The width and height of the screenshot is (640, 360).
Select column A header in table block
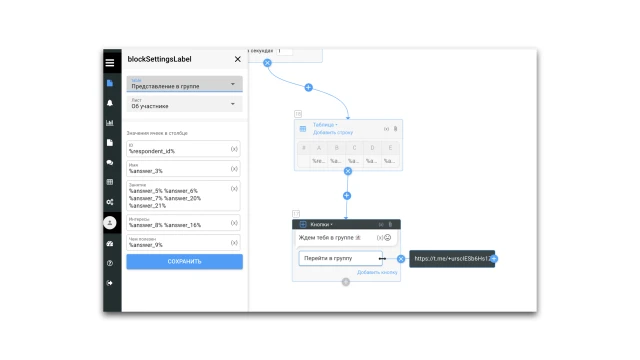click(x=319, y=148)
